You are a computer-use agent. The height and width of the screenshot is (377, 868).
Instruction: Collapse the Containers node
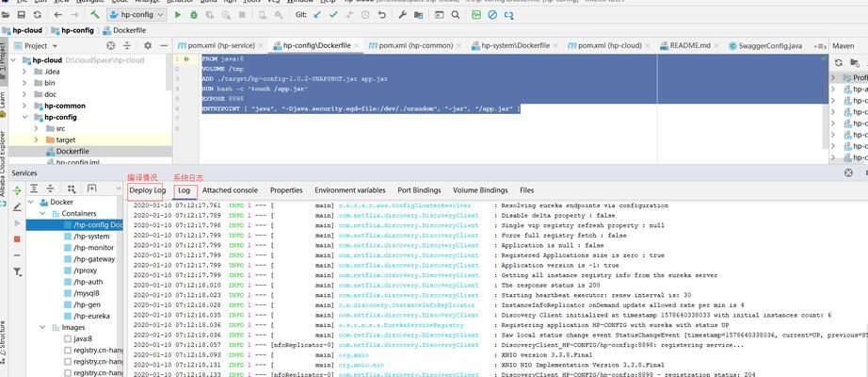point(42,213)
